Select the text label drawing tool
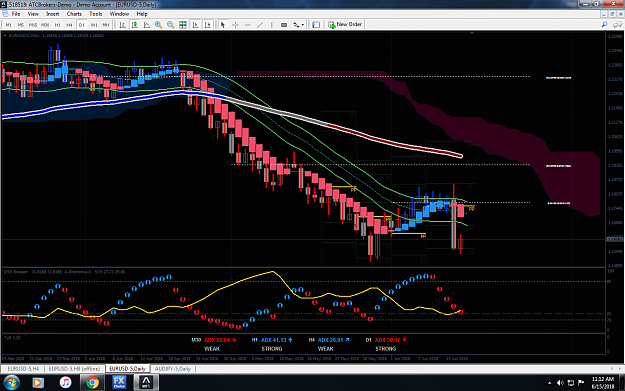Screen dimensions: 625x391 point(284,25)
